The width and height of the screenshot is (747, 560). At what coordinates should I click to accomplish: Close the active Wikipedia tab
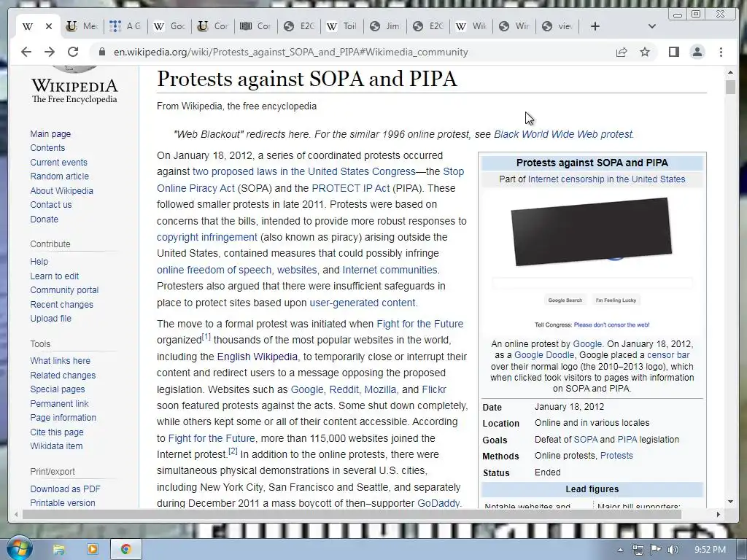coord(49,26)
